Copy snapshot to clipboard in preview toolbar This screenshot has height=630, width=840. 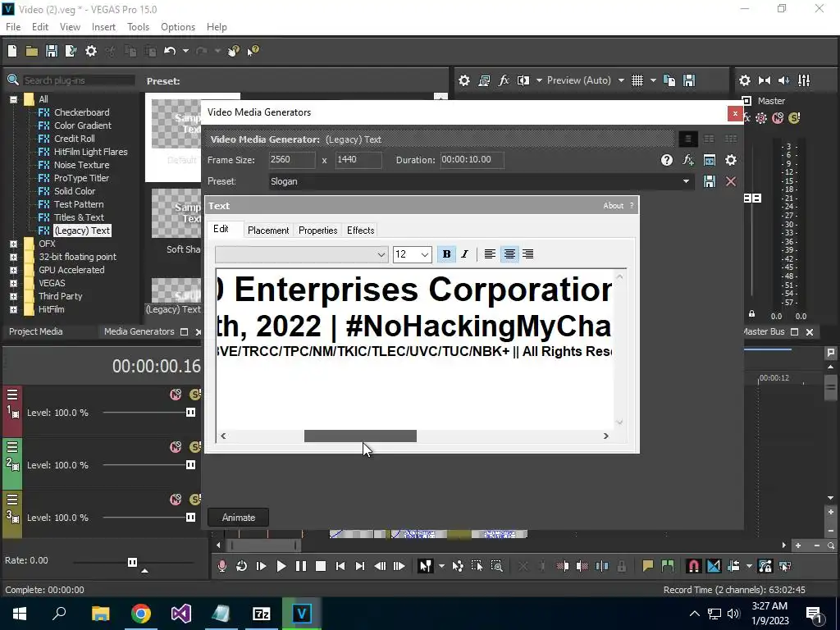[669, 80]
